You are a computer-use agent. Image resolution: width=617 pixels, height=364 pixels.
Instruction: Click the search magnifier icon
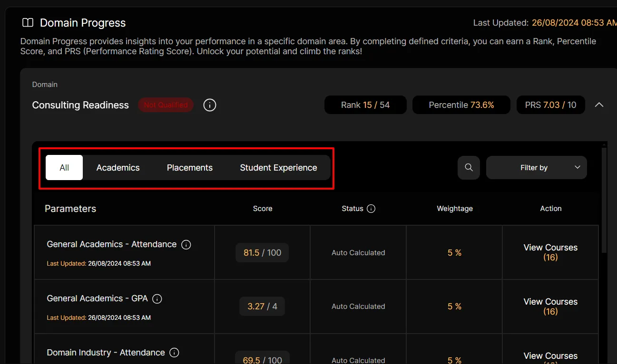click(469, 168)
